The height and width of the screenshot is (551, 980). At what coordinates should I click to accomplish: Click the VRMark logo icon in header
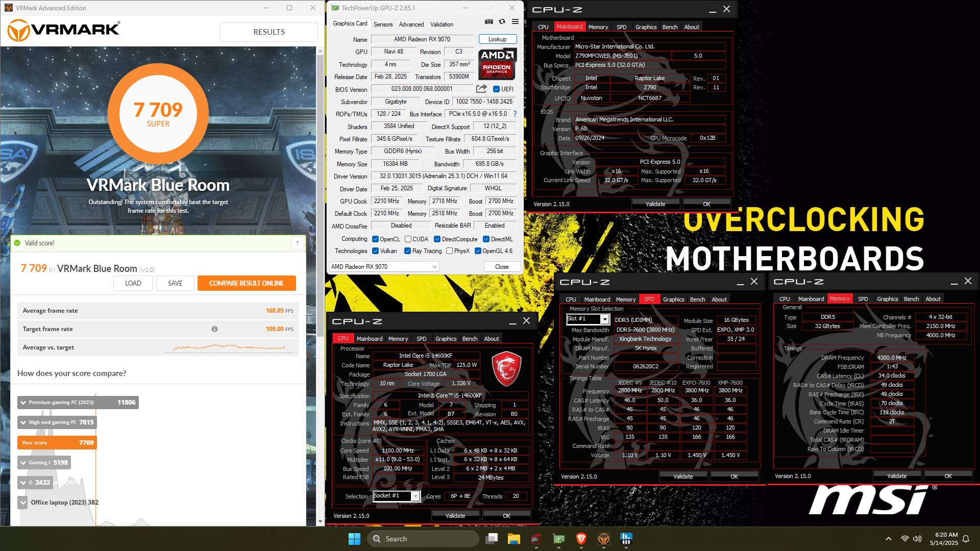18,31
